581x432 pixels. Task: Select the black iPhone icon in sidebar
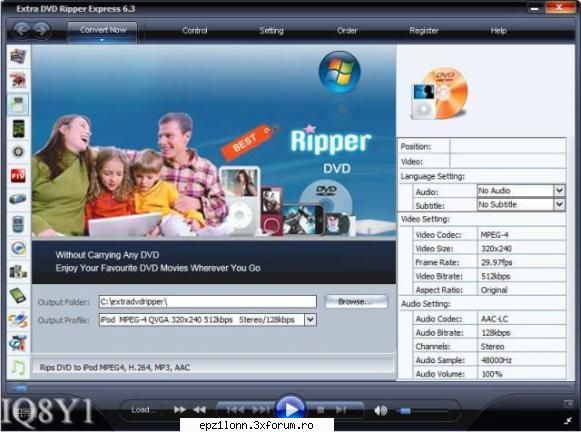point(18,129)
